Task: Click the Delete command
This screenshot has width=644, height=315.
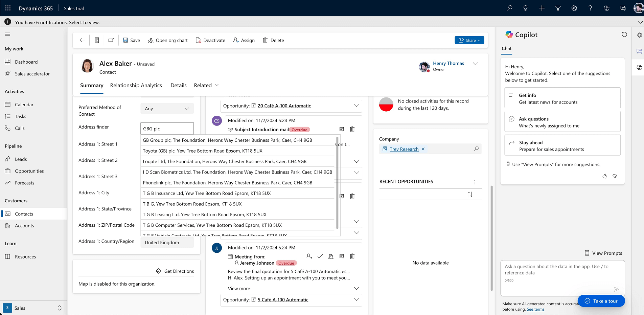Action: click(x=273, y=40)
